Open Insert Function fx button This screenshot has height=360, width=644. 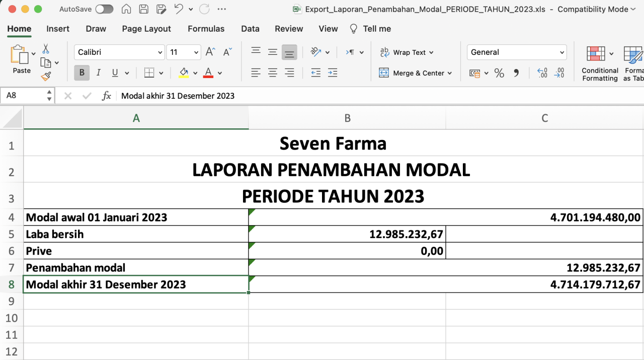[106, 96]
